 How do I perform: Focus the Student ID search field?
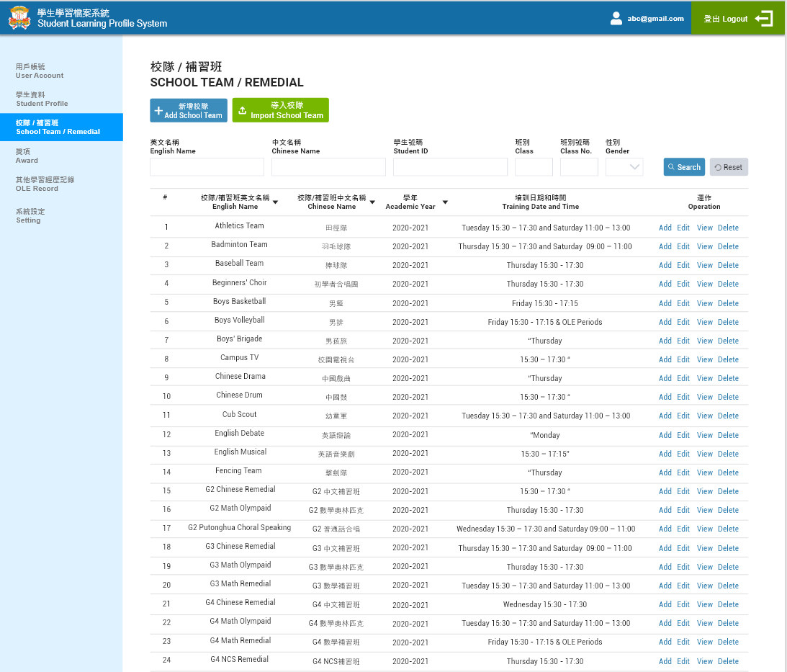[450, 167]
